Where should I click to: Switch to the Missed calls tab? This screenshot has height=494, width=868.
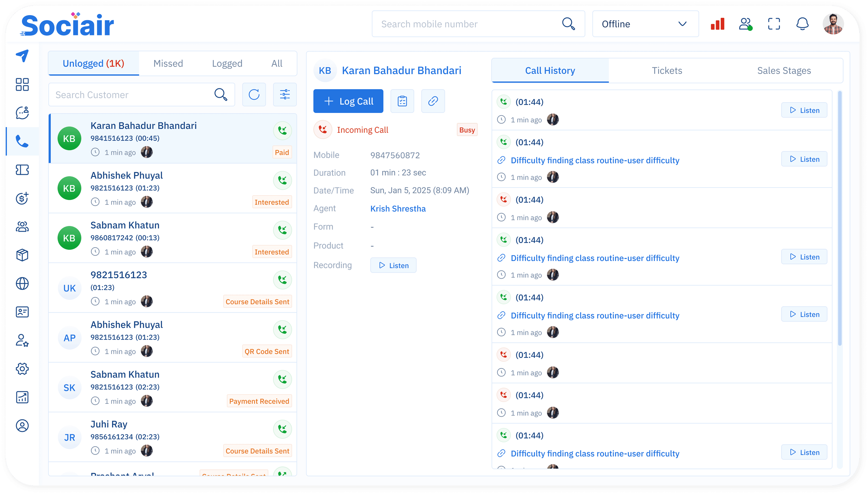pyautogui.click(x=168, y=63)
